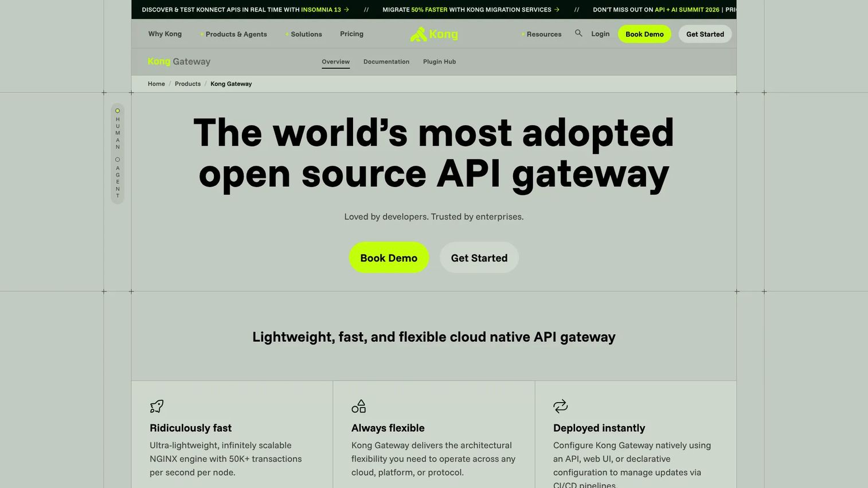Expand the Products & Agents menu
The width and height of the screenshot is (868, 488).
point(233,34)
